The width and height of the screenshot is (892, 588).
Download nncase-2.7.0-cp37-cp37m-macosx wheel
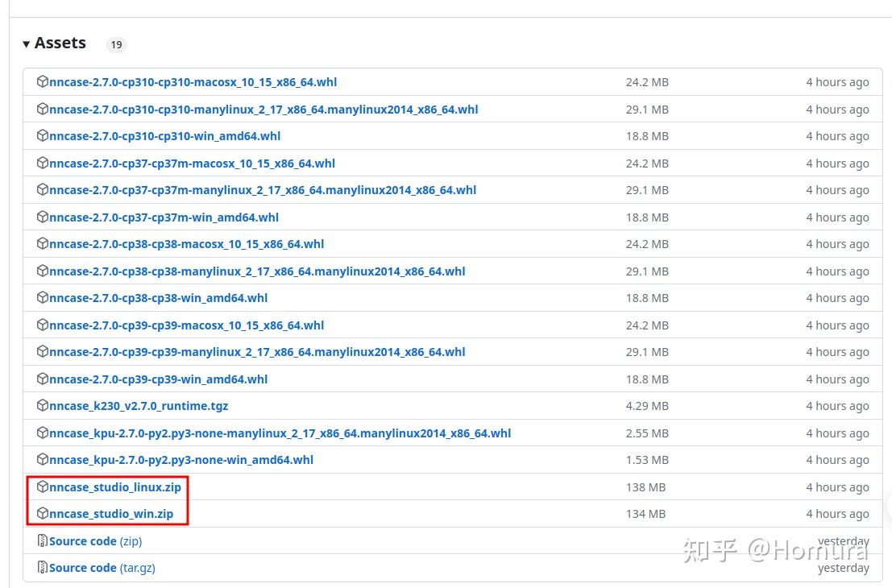point(191,163)
